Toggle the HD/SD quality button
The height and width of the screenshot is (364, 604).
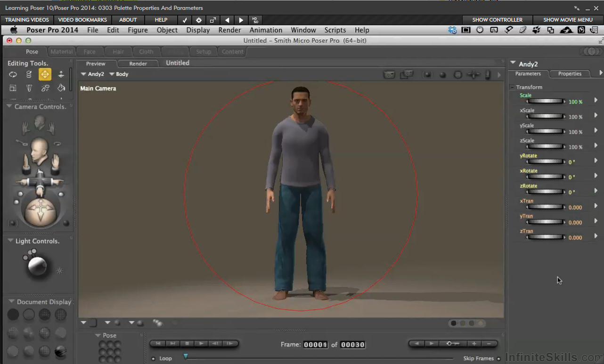(x=255, y=20)
